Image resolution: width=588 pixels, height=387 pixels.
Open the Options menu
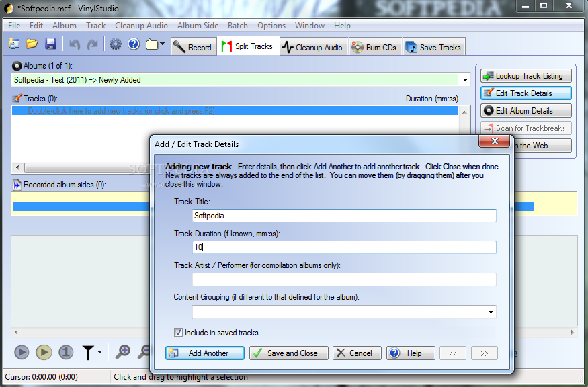point(271,26)
